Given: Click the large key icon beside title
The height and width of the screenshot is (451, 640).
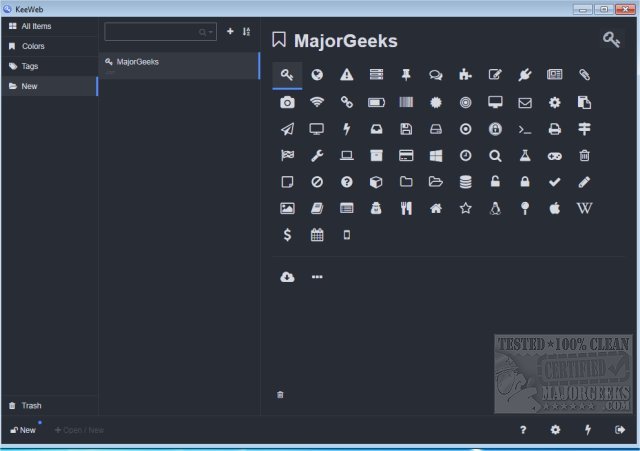Looking at the screenshot, I should (x=611, y=40).
